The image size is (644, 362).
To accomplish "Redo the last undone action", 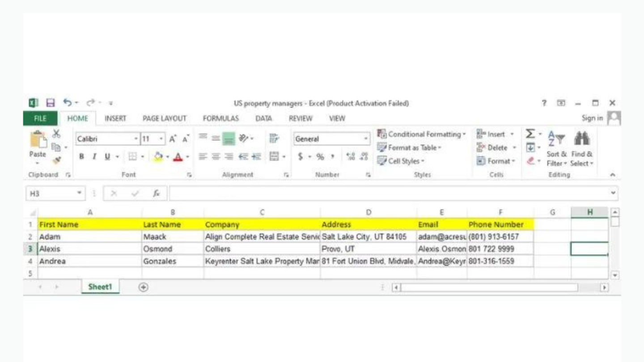I will point(90,103).
